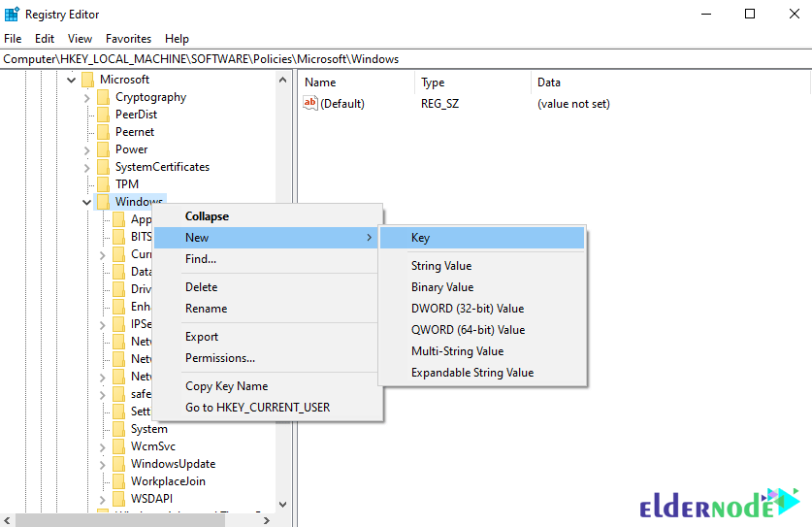
Task: Click the (value not set) data cell
Action: (x=573, y=104)
